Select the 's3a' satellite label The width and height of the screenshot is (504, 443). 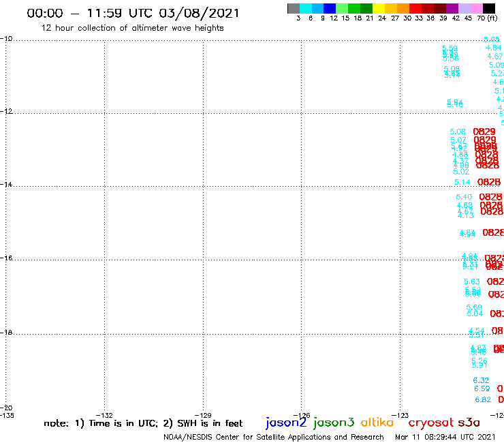469,423
